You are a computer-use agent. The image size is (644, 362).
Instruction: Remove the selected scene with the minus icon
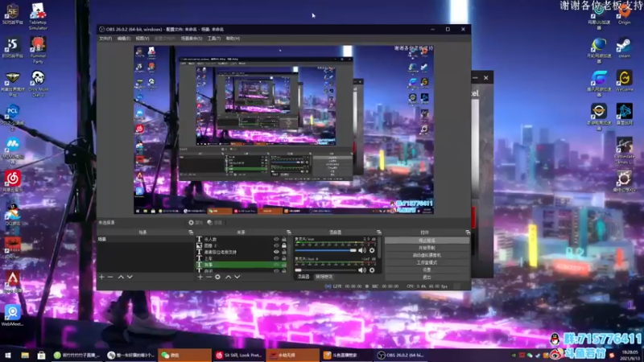click(x=110, y=277)
